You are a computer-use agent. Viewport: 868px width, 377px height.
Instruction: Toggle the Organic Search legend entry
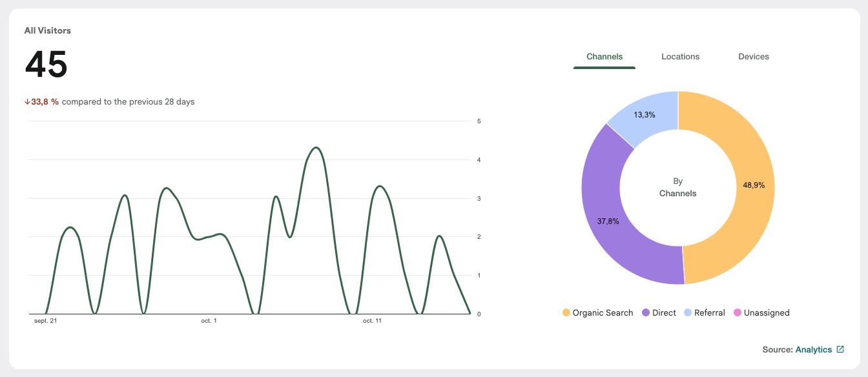[597, 312]
